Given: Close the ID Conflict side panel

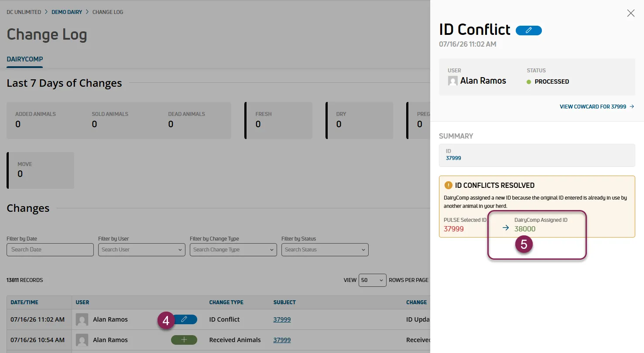Looking at the screenshot, I should pos(630,13).
